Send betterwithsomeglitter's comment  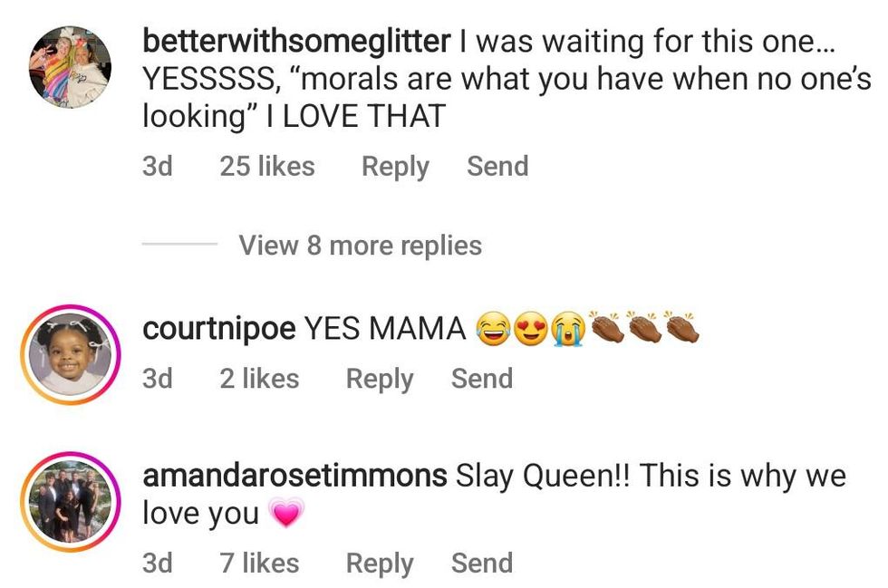point(497,167)
